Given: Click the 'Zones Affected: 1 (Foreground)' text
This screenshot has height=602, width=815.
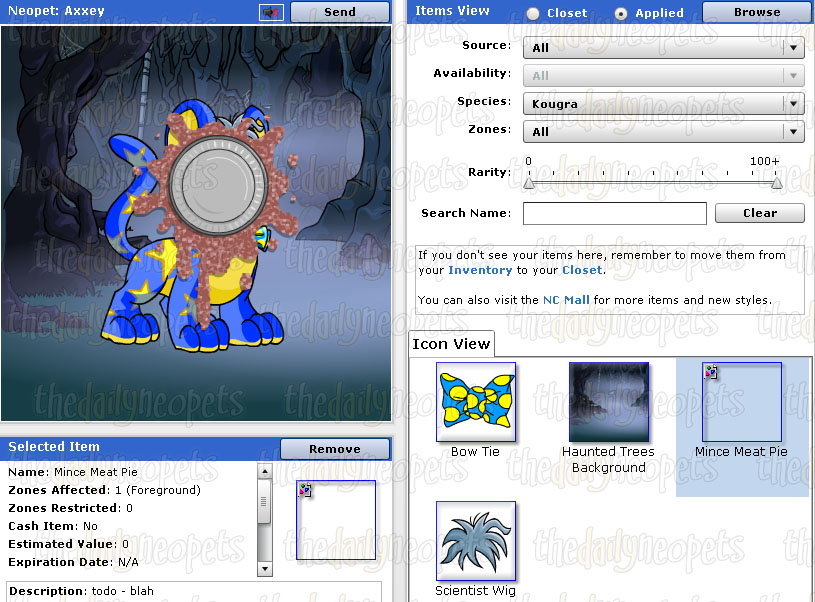Looking at the screenshot, I should pos(104,490).
